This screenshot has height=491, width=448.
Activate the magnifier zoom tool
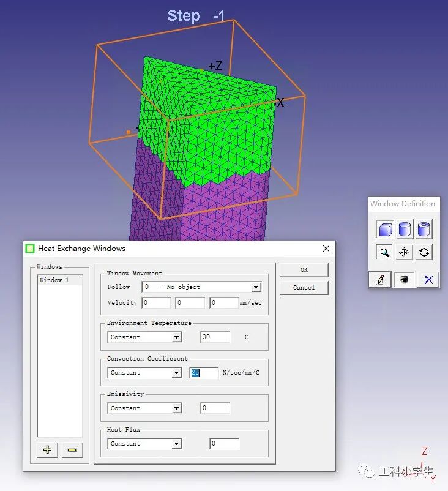(x=384, y=252)
